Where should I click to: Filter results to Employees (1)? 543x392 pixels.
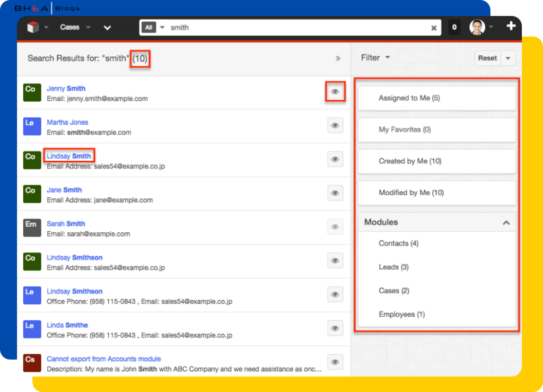coord(402,315)
